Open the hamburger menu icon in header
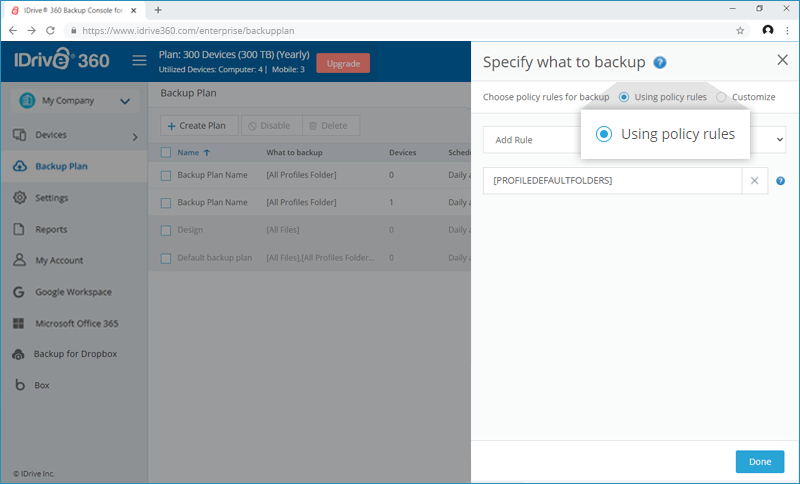Screen dimensions: 800x484 coord(139,61)
